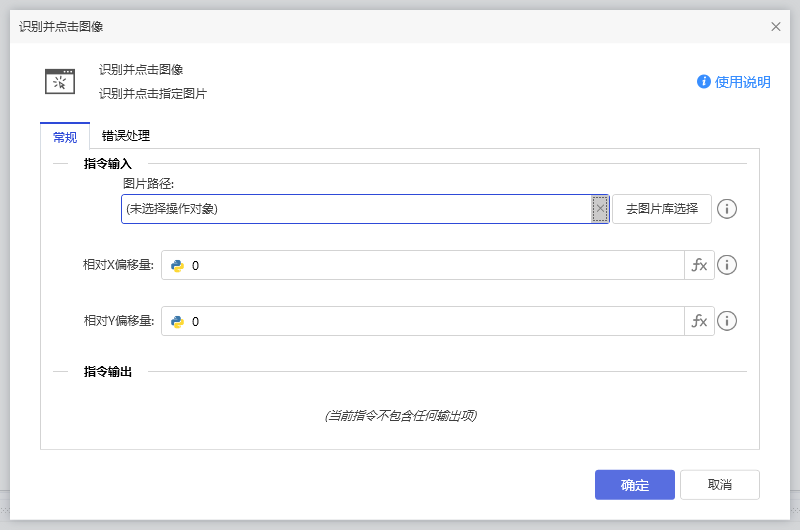Clear the 图片路径 field with X button
800x530 pixels.
pyautogui.click(x=600, y=209)
